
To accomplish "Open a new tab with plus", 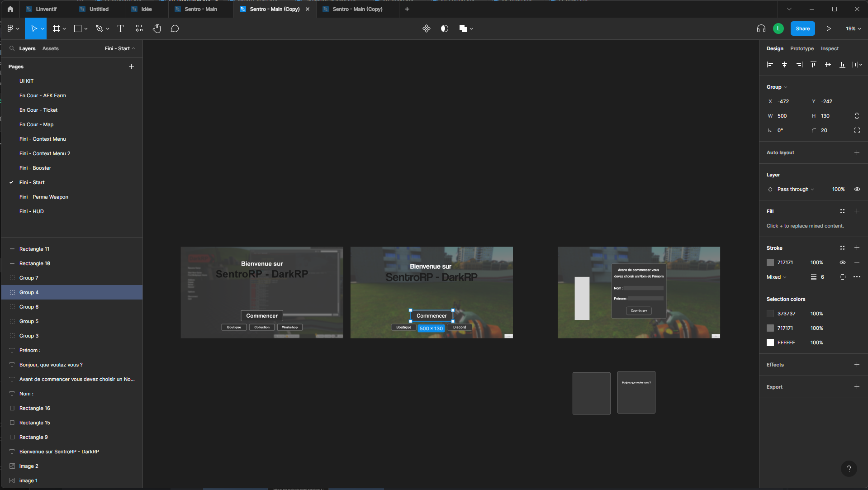I will pos(407,9).
